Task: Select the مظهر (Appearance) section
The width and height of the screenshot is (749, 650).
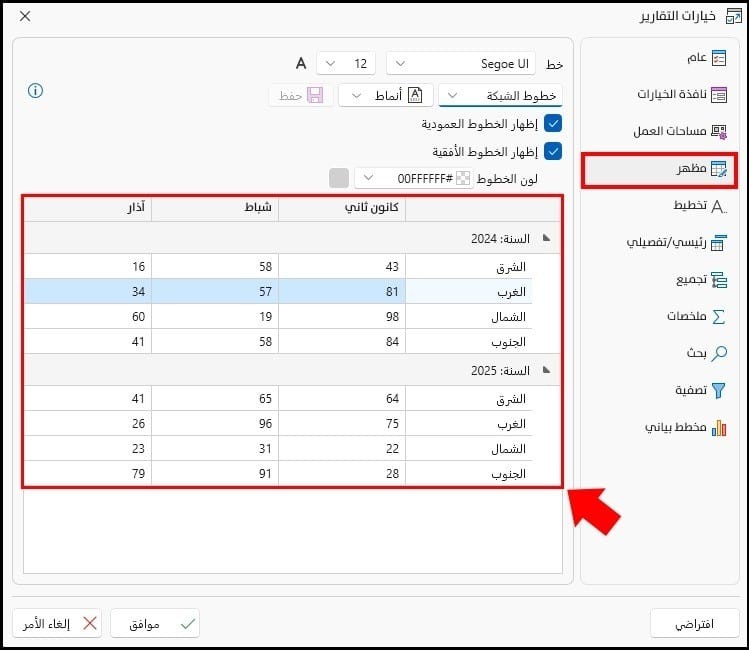Action: pyautogui.click(x=660, y=170)
